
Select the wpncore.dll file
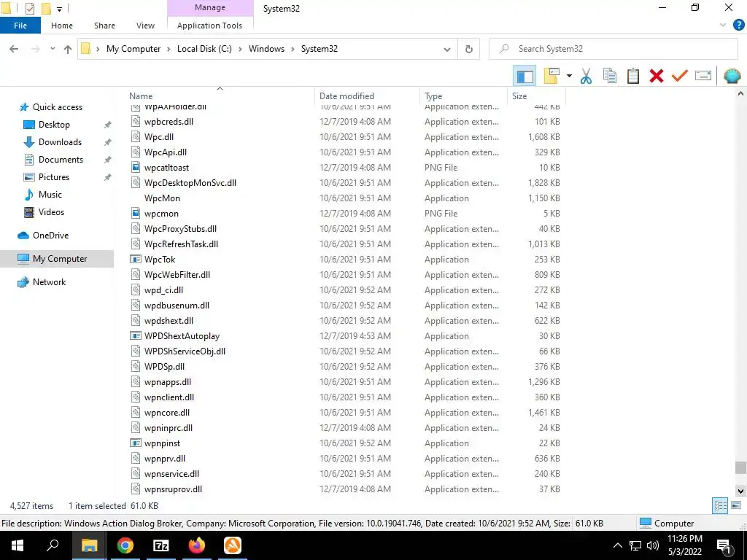(167, 413)
